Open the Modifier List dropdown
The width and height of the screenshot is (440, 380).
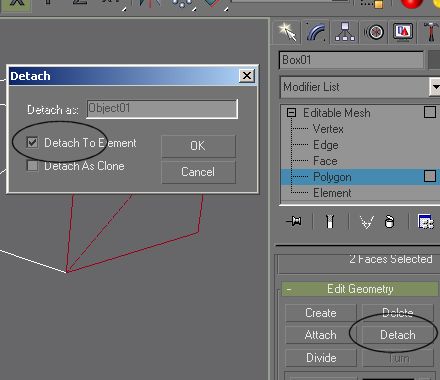point(435,87)
